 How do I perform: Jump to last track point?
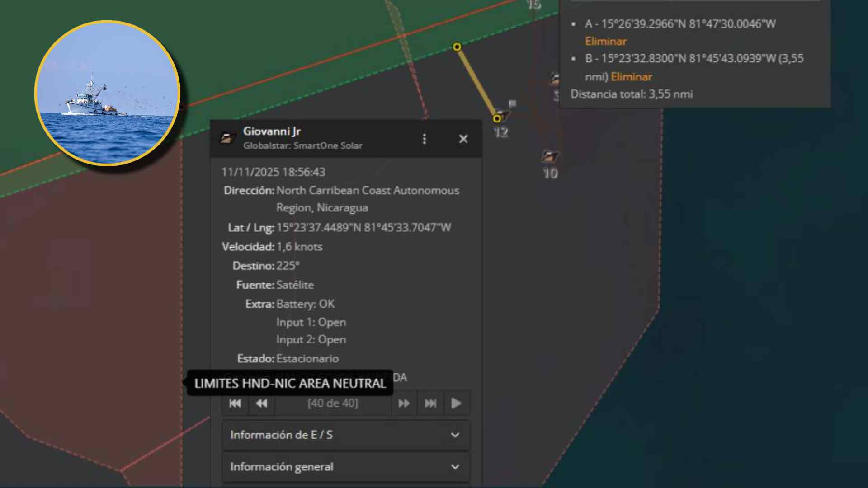tap(430, 403)
